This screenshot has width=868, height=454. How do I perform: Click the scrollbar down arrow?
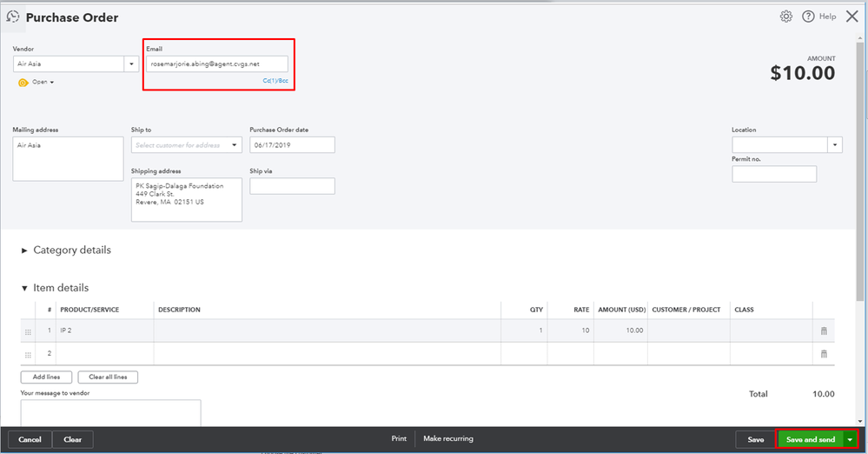pyautogui.click(x=859, y=422)
